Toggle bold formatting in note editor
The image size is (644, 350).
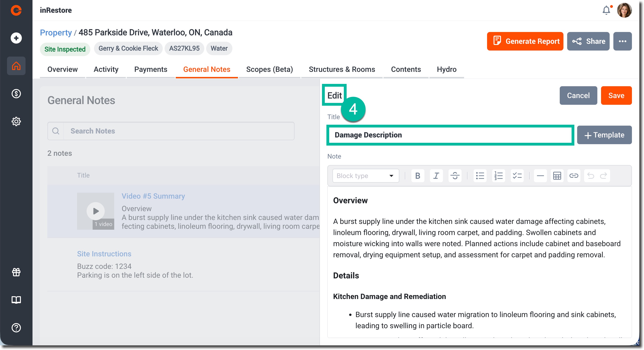(x=417, y=176)
